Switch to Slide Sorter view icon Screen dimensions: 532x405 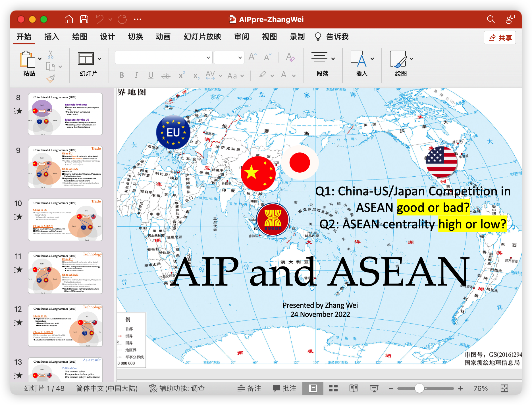(333, 388)
